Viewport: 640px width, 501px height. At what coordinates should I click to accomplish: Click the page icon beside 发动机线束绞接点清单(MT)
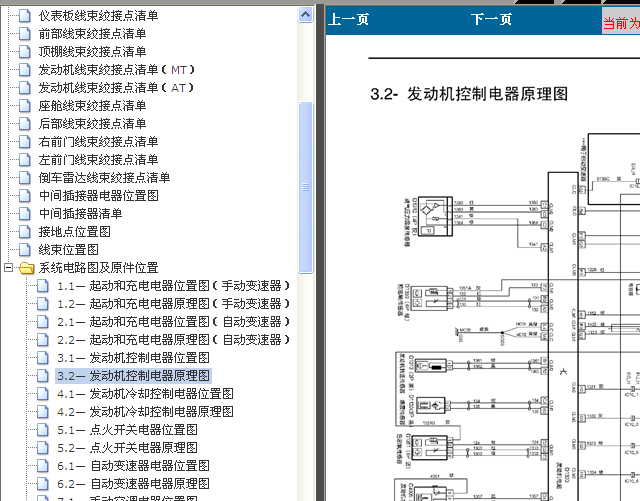[x=24, y=70]
